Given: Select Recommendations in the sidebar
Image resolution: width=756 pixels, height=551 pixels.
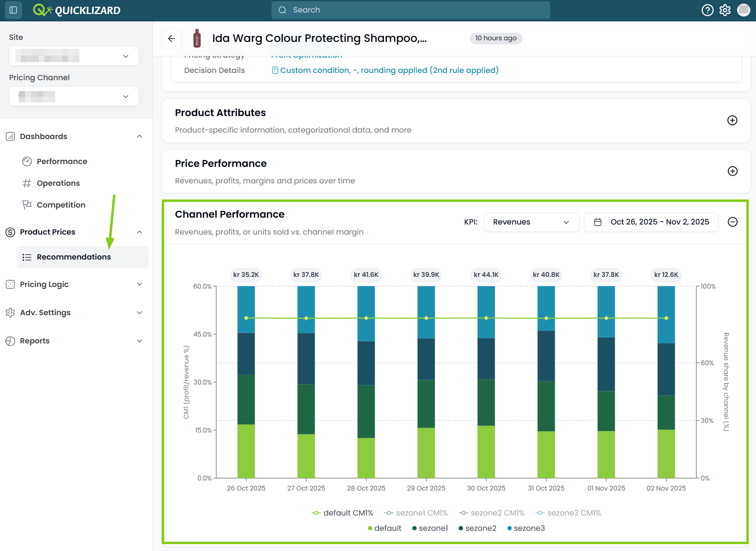Looking at the screenshot, I should point(83,257).
